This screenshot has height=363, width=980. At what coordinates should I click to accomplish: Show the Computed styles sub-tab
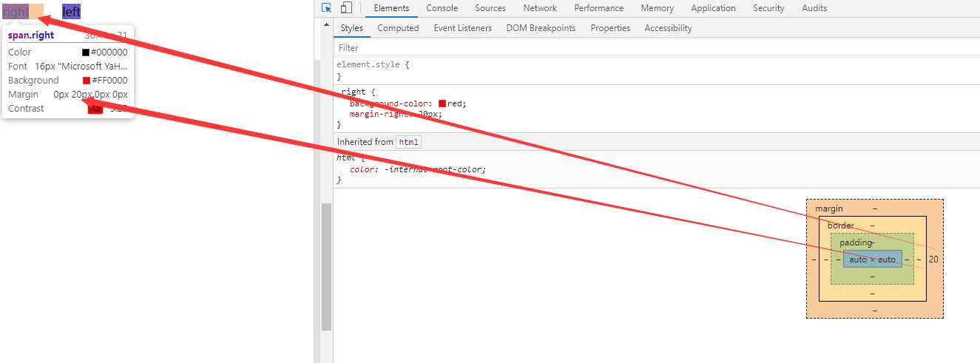pyautogui.click(x=398, y=28)
